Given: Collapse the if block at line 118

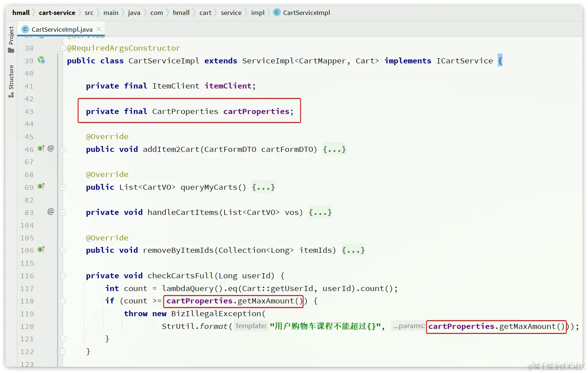Looking at the screenshot, I should coord(63,301).
